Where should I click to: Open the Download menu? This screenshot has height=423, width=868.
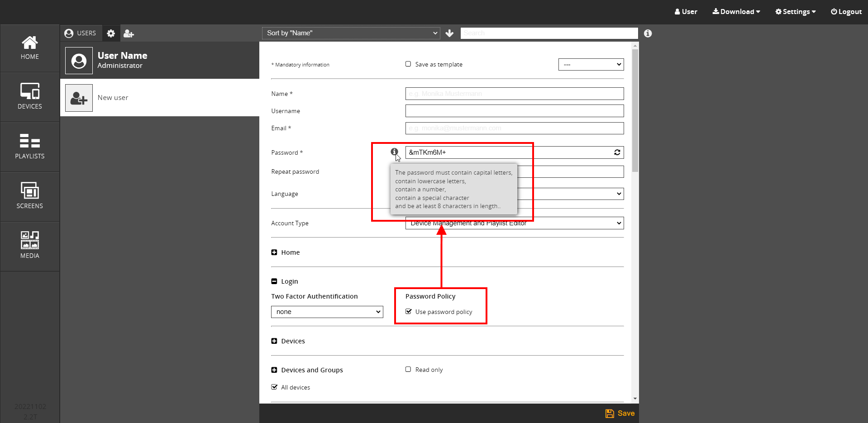pos(736,12)
